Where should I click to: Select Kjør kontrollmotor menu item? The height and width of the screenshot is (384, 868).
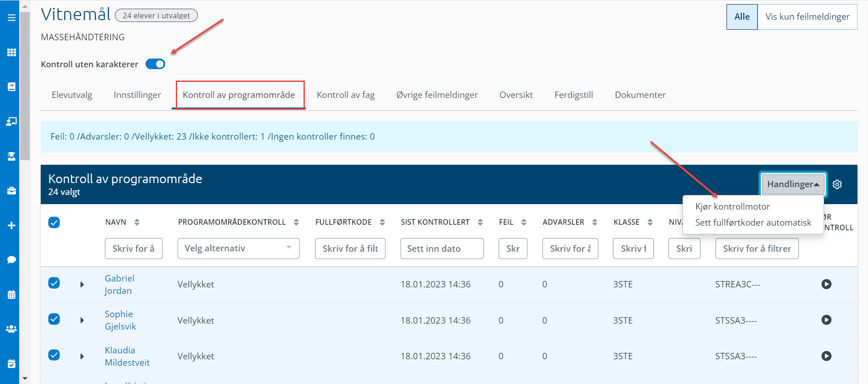(x=732, y=206)
